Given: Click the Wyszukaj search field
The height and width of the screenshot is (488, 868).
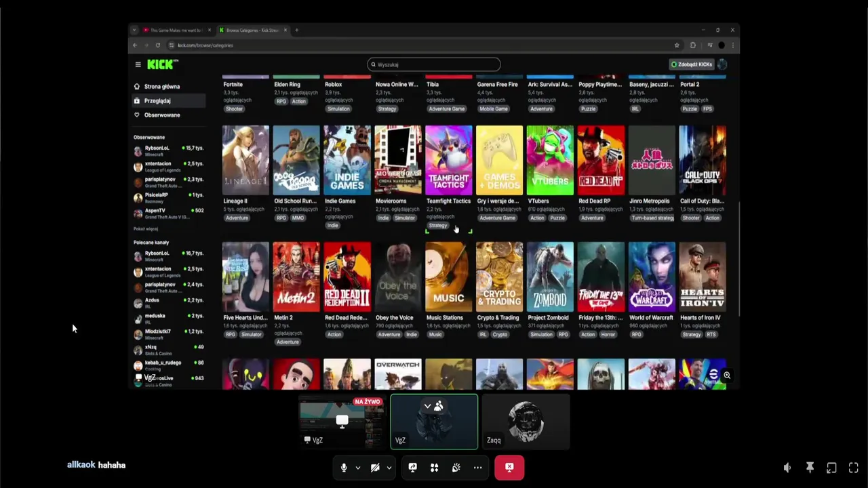Looking at the screenshot, I should 434,64.
